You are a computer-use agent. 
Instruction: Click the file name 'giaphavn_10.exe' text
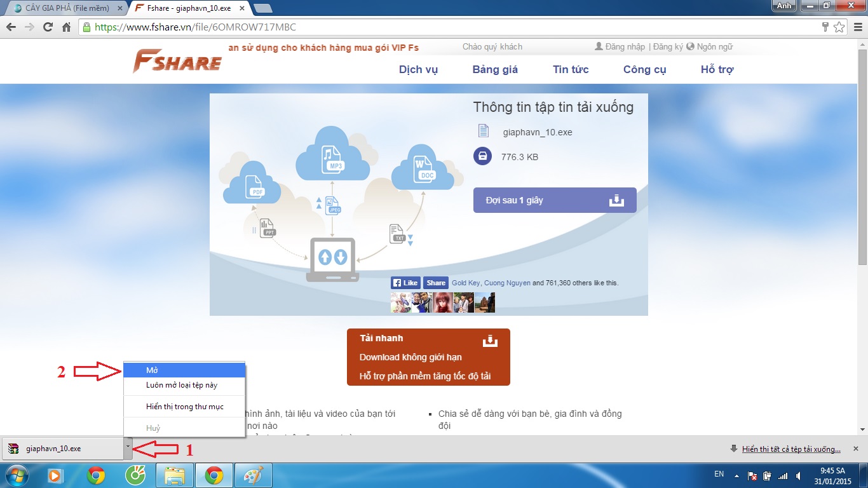click(537, 132)
